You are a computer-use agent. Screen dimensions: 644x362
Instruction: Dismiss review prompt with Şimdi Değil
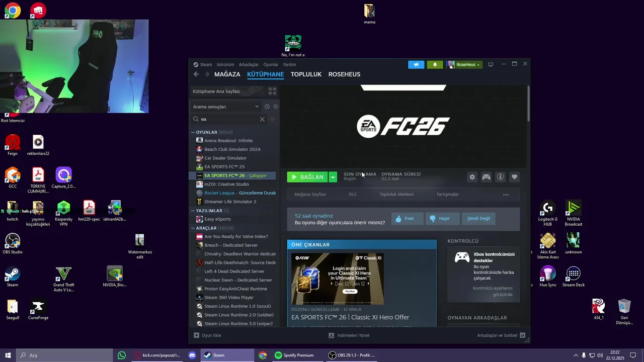(478, 219)
